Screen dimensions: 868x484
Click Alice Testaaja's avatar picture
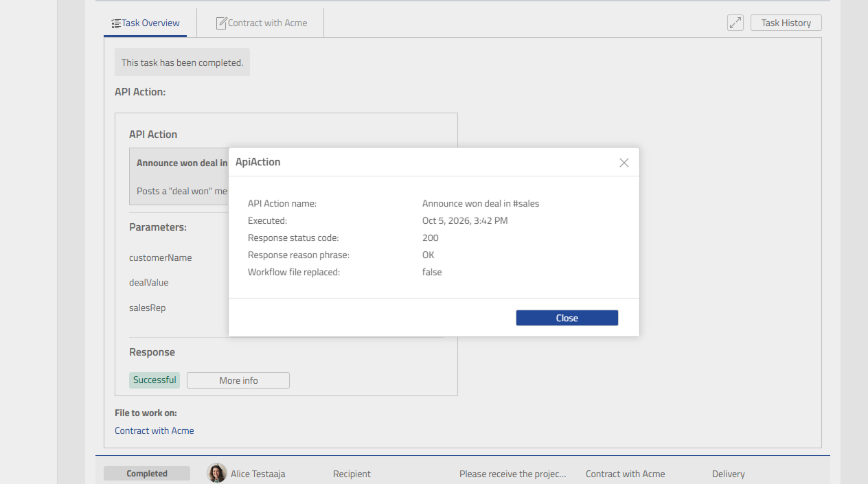tap(217, 473)
